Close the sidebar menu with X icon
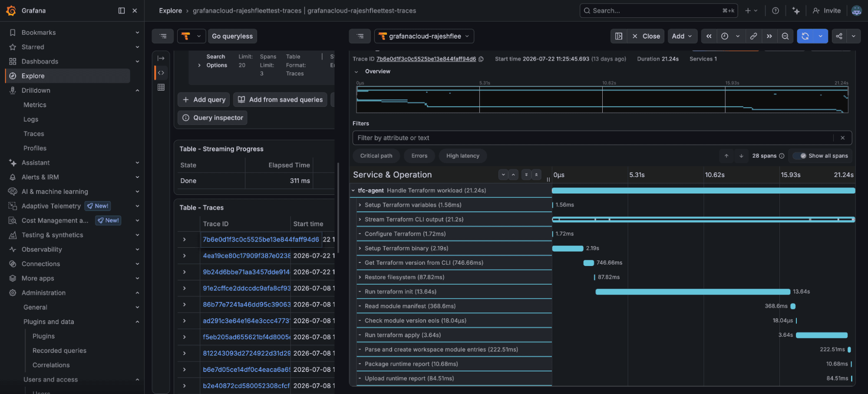Screen dimensions: 868x394 (135, 10)
